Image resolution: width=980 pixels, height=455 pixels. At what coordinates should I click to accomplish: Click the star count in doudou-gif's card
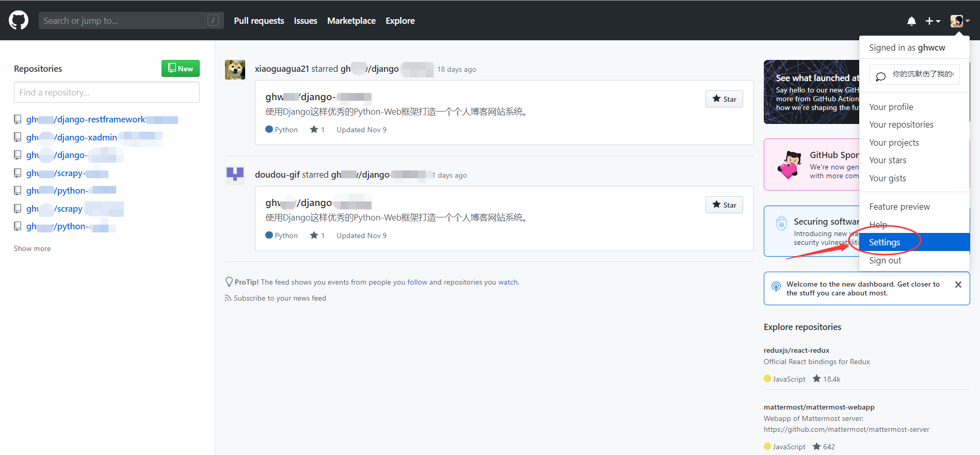317,236
